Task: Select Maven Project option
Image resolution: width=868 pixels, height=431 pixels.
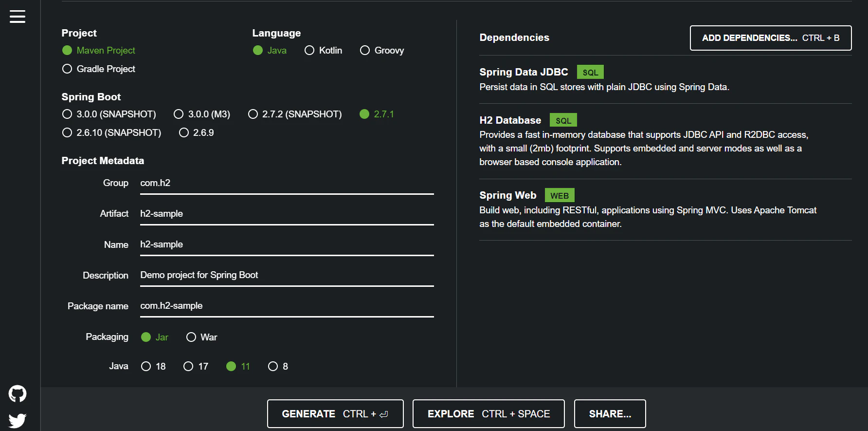Action: [99, 50]
